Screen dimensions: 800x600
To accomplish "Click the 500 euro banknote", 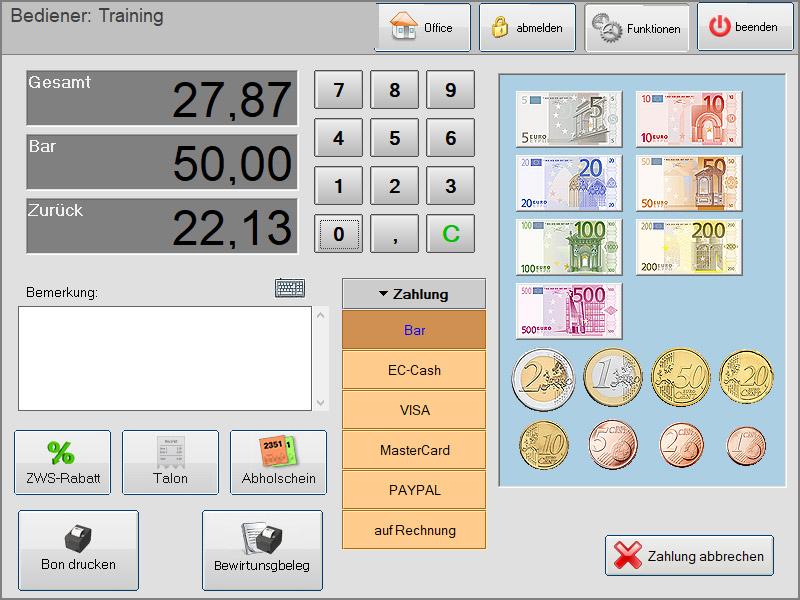I will (x=569, y=311).
